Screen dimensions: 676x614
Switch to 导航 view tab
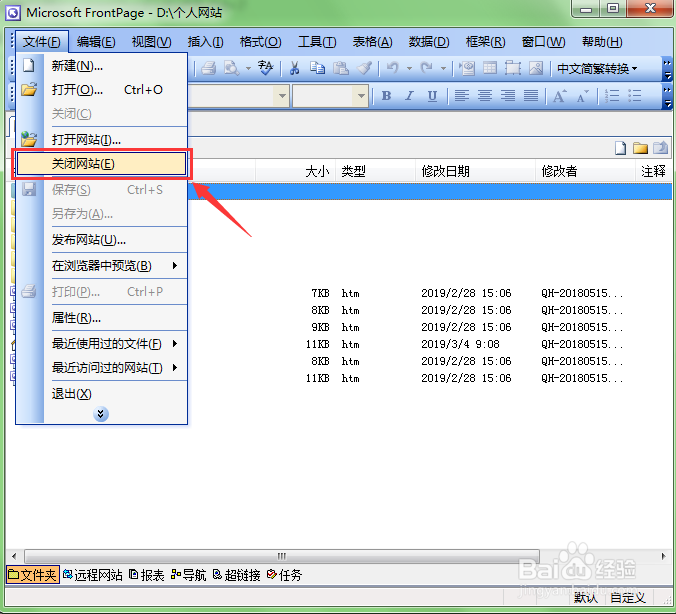(189, 575)
